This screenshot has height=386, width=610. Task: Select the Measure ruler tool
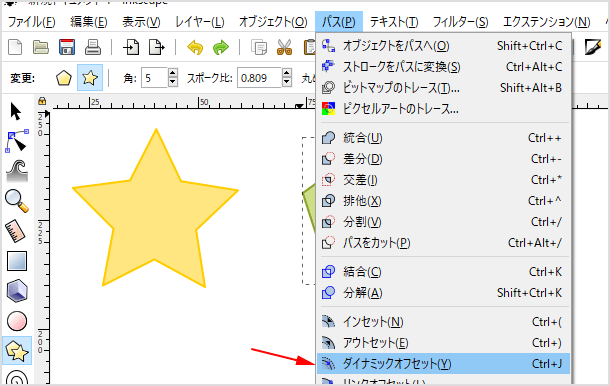(16, 231)
